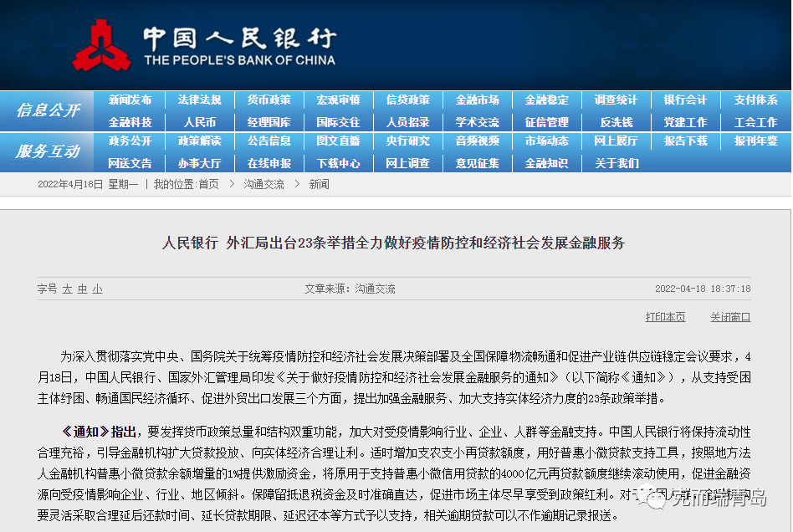
Task: Click 打印本页 link
Action: 665,317
